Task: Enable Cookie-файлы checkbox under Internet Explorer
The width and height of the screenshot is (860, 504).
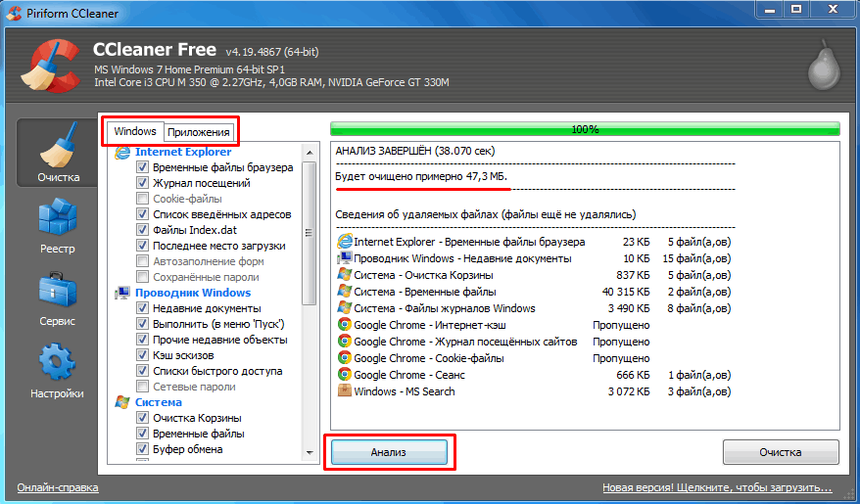Action: click(143, 199)
